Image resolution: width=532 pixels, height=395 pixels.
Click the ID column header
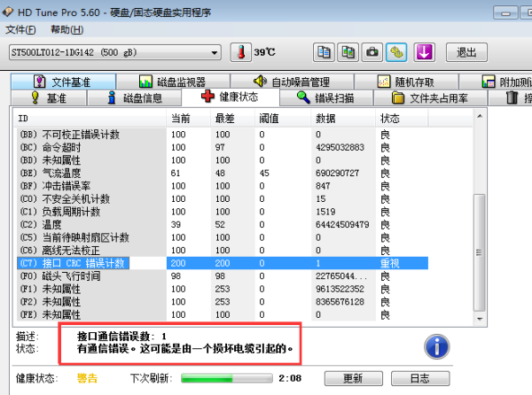click(x=91, y=119)
